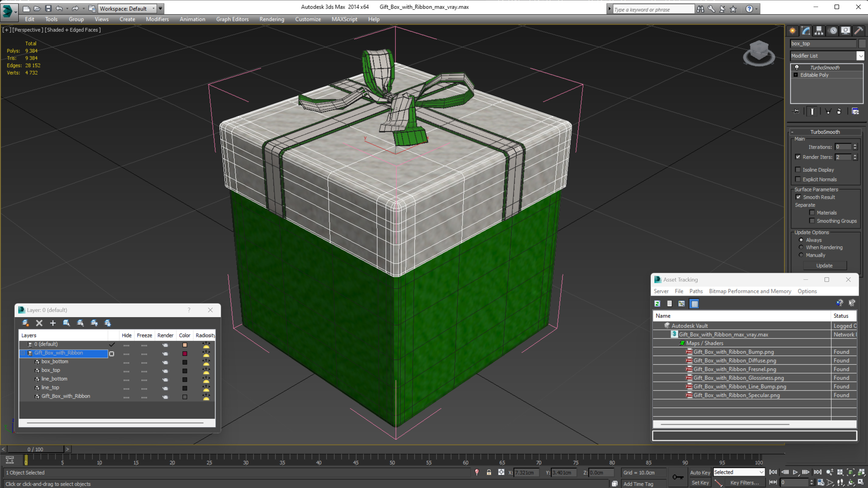Image resolution: width=868 pixels, height=488 pixels.
Task: Add new layer with the plus icon
Action: coord(53,323)
